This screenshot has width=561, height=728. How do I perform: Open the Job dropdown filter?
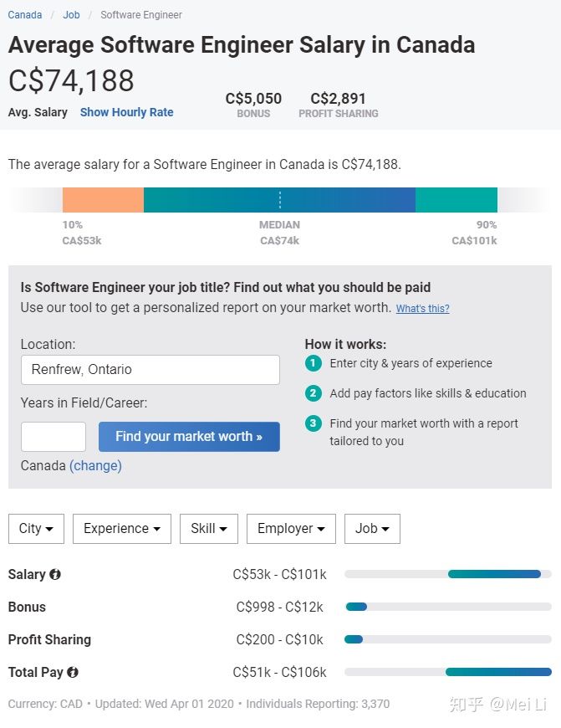pyautogui.click(x=372, y=529)
